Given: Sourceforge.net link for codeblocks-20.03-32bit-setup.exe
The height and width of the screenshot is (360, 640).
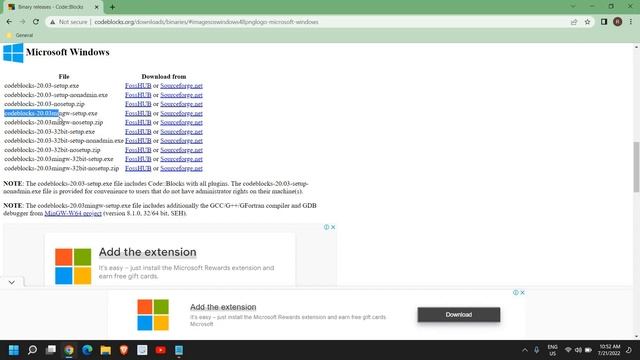Looking at the screenshot, I should pos(181,131).
